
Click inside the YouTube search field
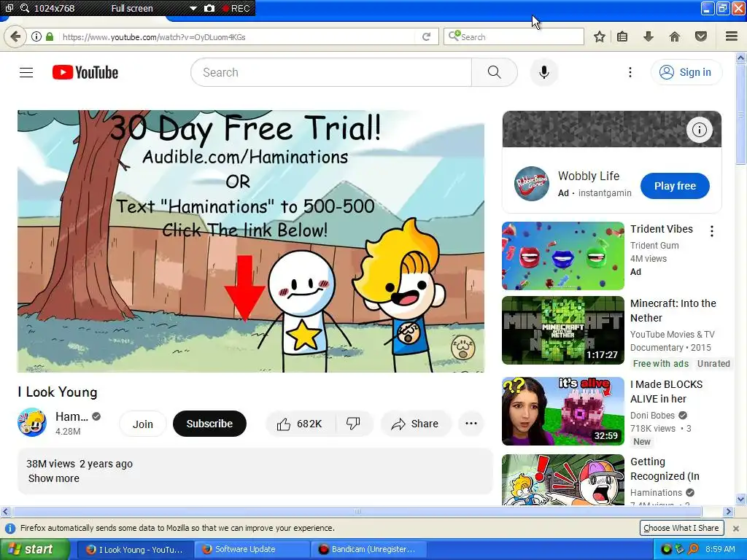(331, 72)
